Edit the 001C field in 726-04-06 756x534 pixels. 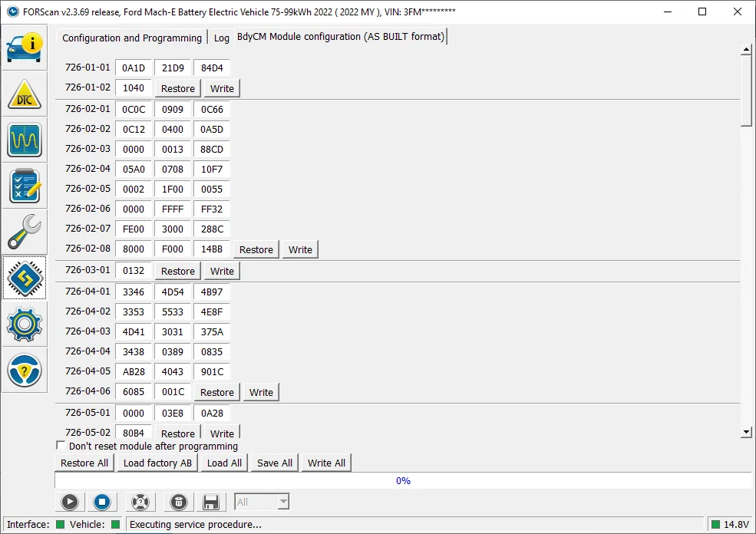[173, 391]
